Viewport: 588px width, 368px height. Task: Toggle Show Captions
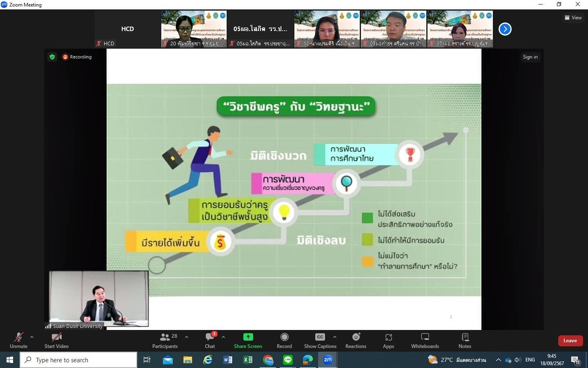point(320,340)
